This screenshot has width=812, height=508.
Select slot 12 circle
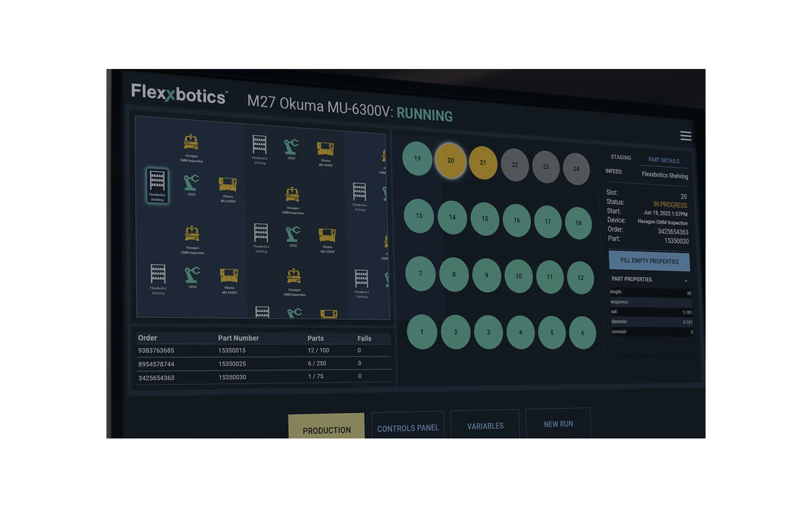click(580, 278)
